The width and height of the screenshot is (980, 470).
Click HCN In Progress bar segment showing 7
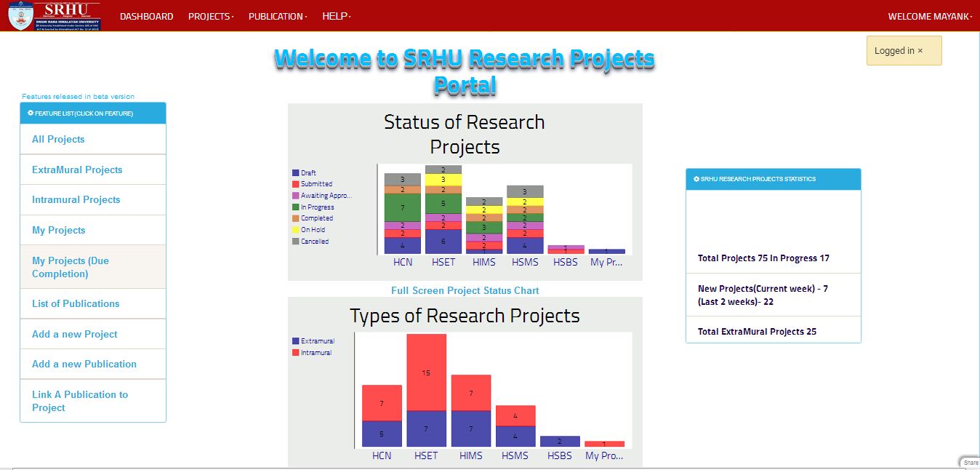403,207
